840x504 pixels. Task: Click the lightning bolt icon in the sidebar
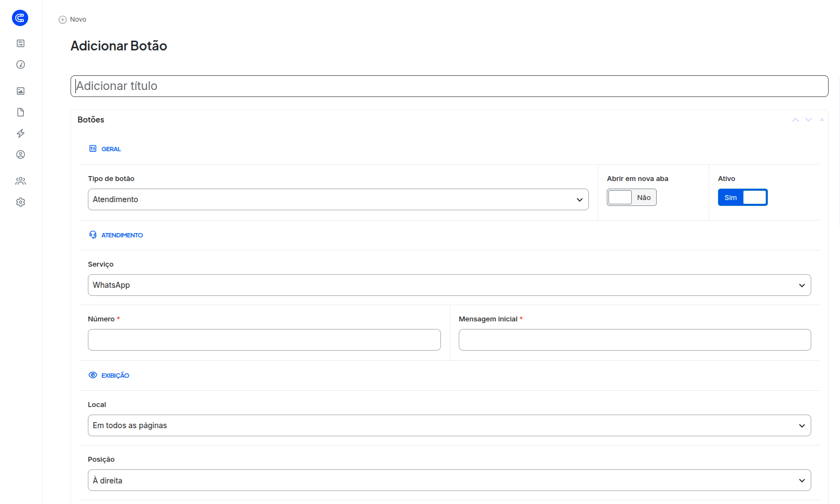coord(21,133)
